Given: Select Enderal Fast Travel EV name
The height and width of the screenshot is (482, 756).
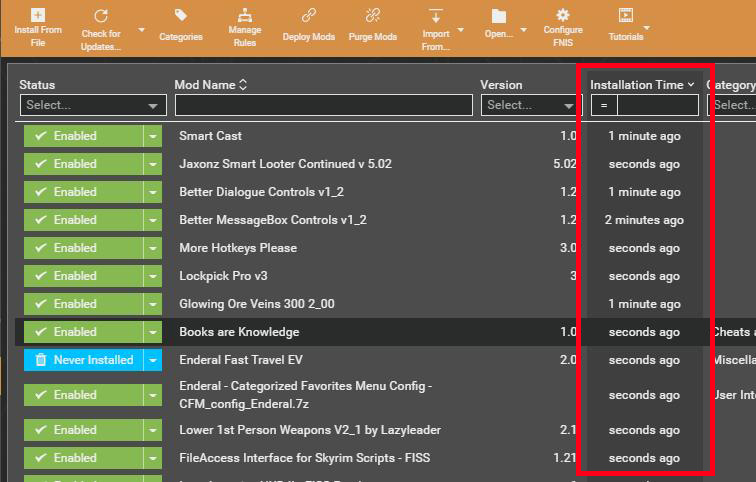Looking at the screenshot, I should tap(241, 360).
